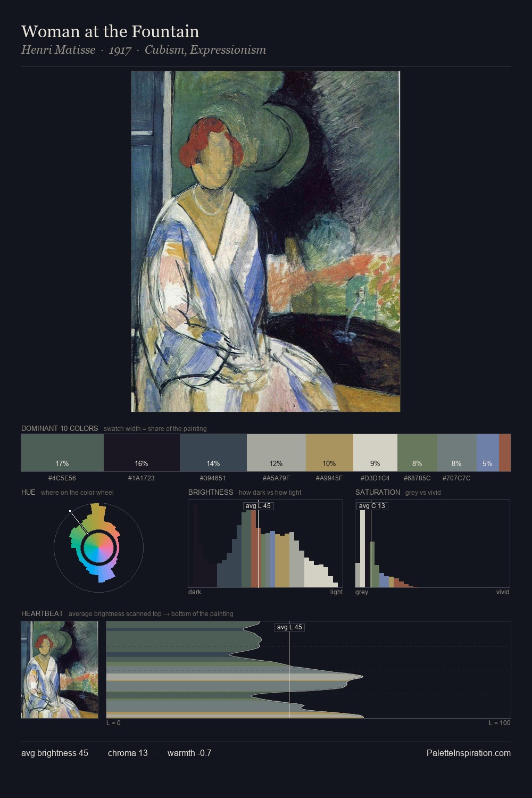Screen dimensions: 532x798
Task: Click hex code #1A1723
Action: click(x=142, y=478)
